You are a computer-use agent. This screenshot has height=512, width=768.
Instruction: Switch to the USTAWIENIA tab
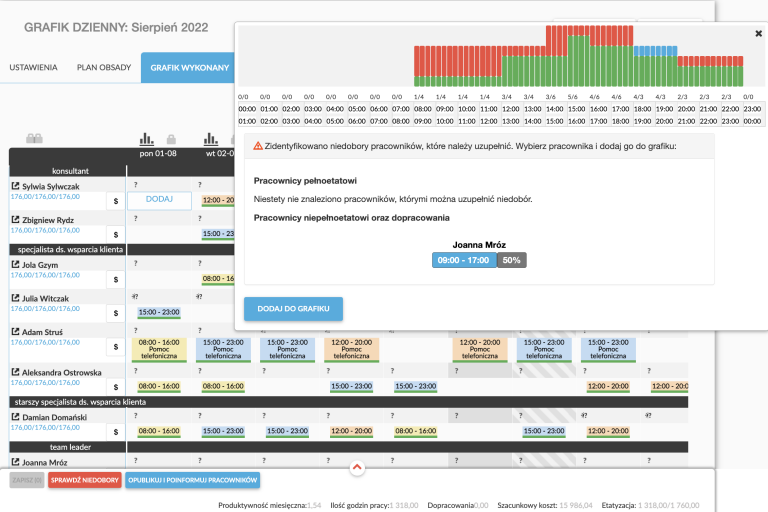tap(33, 69)
